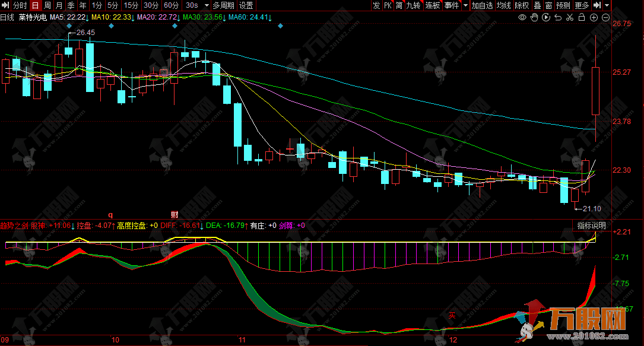Image resolution: width=644 pixels, height=346 pixels.
Task: Switch to the 分时 intraday tab
Action: tap(20, 5)
